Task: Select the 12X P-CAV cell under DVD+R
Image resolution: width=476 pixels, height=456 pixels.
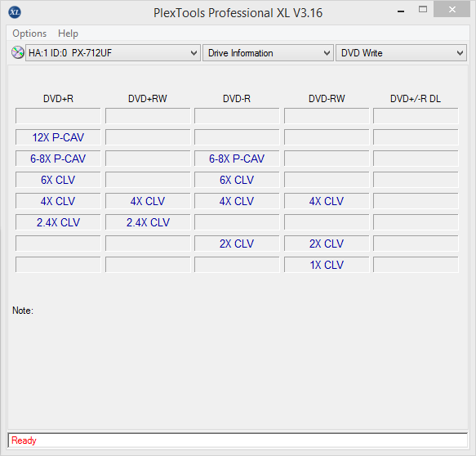Action: coord(58,137)
